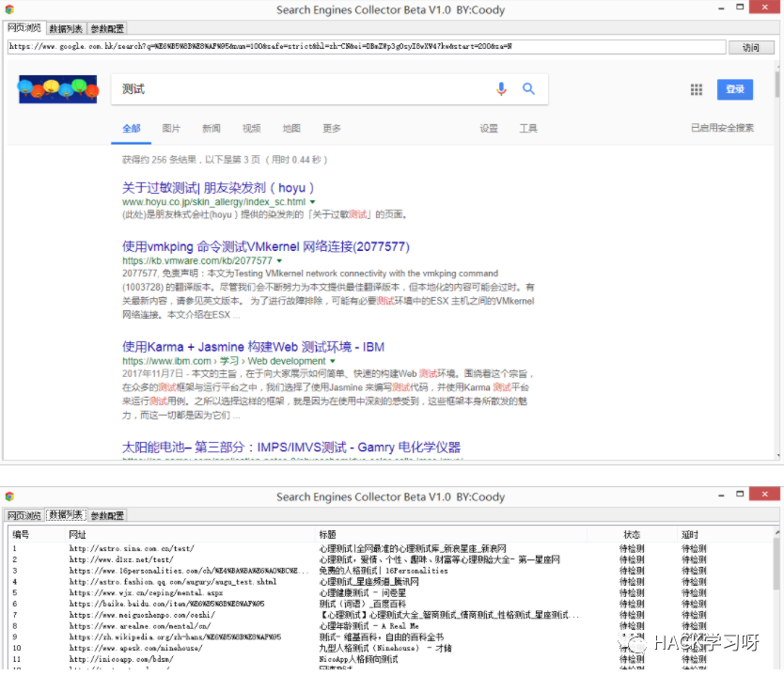Click the blue search magnifier icon
Viewport: 784px width, 676px height.
528,89
